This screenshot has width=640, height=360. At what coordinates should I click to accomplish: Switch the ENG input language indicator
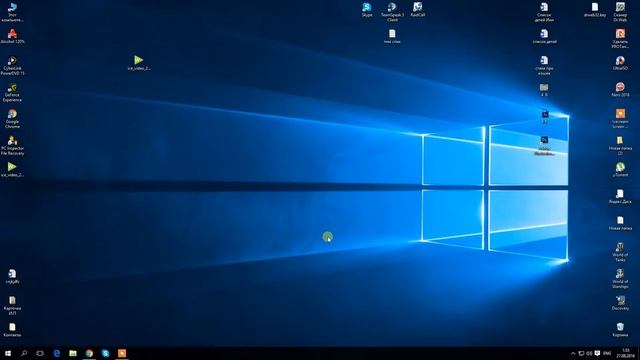point(607,353)
